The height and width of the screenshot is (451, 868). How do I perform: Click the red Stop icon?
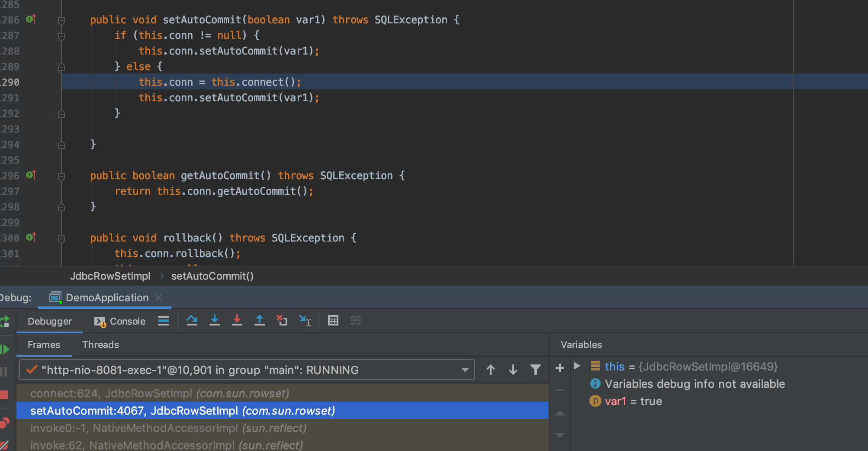(4, 395)
